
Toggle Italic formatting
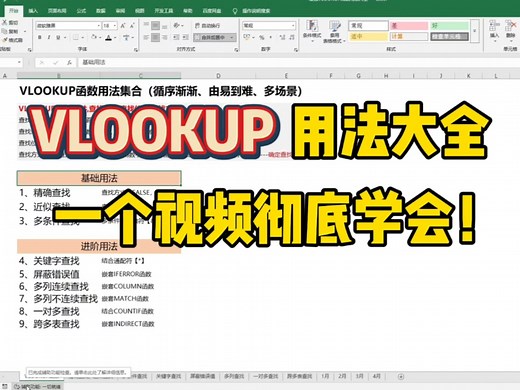tap(49, 37)
